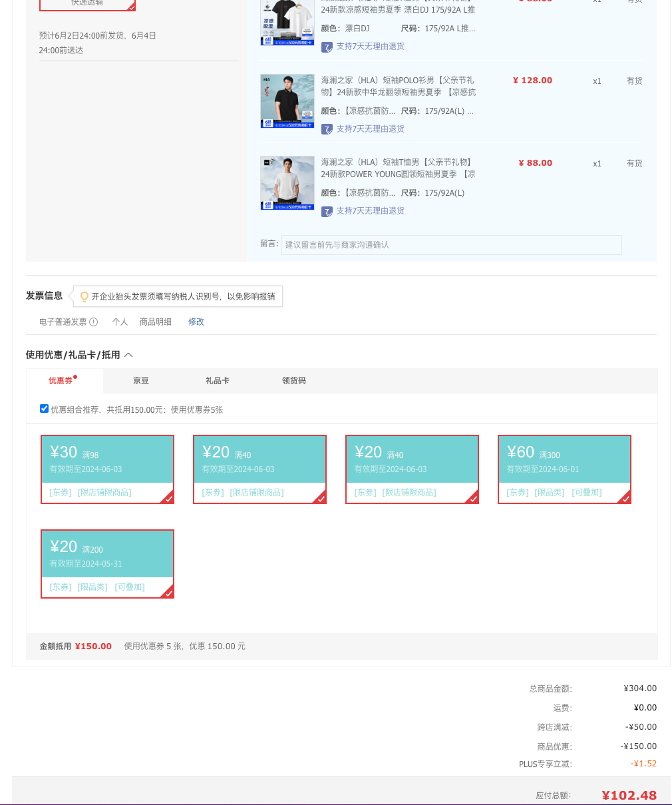Click the info icon beside 电子普通发票
Viewport: 672px width, 805px height.
pos(94,322)
